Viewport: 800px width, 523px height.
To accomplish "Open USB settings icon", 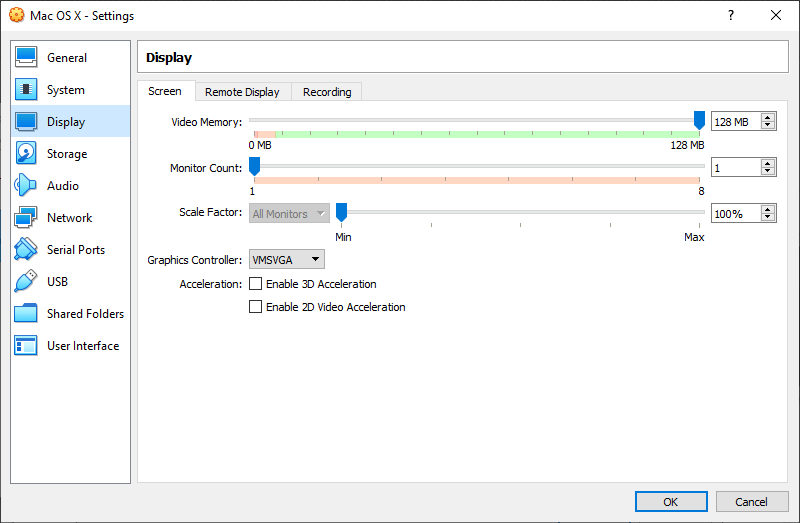I will (x=27, y=282).
